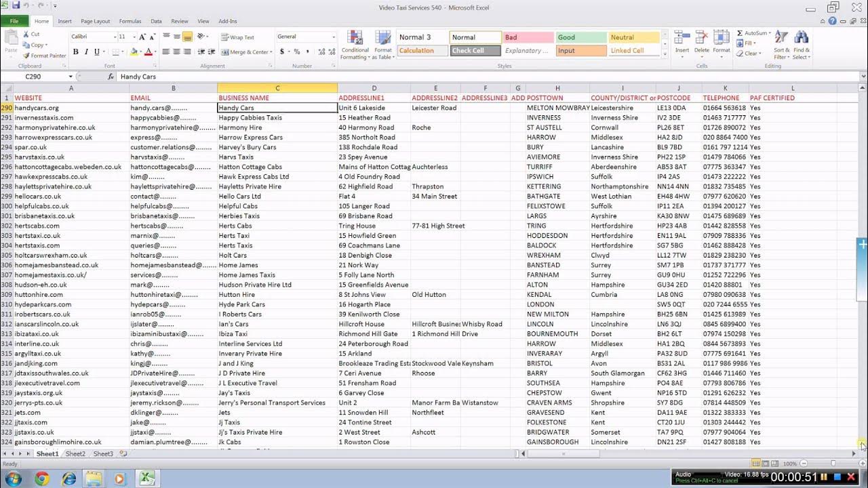Switch to the Insert ribbon tab
This screenshot has height=488, width=868.
[64, 21]
